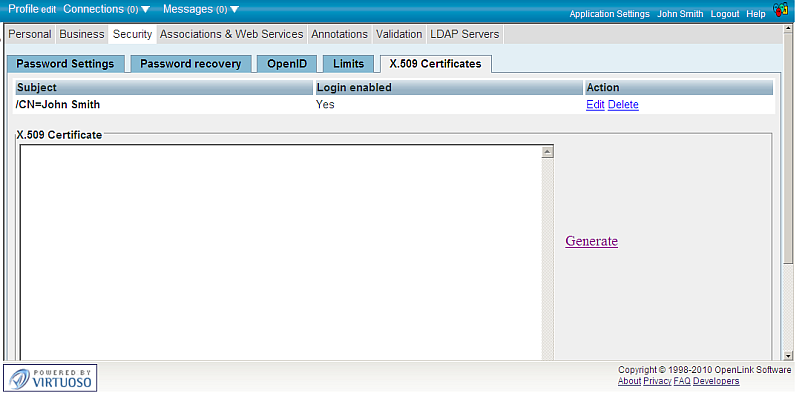Select the X.509 Certificates sub-tab
Screen dimensions: 800x393
pos(435,64)
